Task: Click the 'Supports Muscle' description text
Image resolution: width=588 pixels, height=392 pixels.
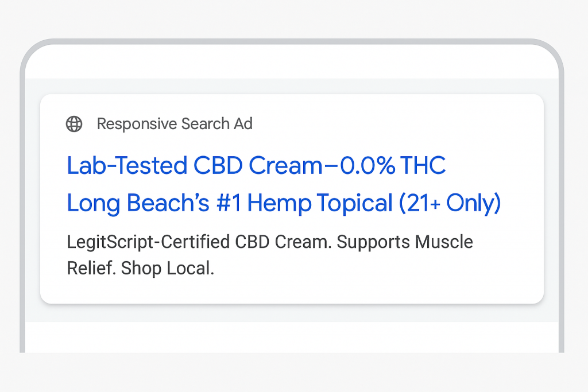Action: pyautogui.click(x=405, y=242)
